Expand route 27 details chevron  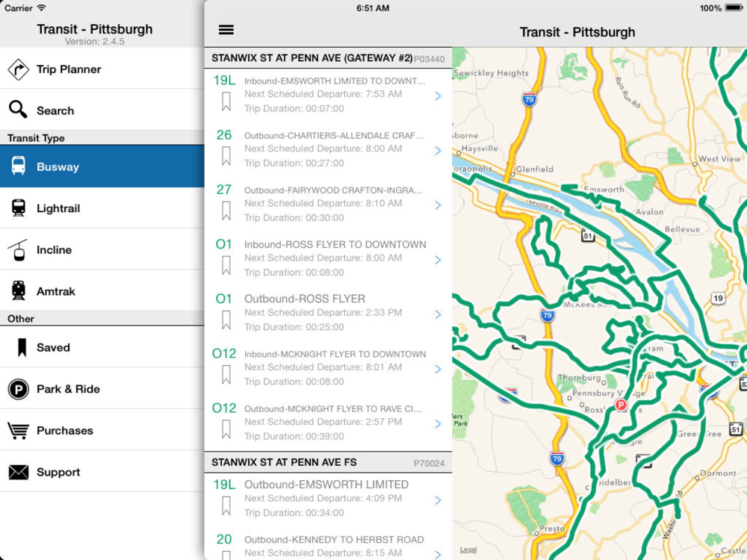pos(438,205)
